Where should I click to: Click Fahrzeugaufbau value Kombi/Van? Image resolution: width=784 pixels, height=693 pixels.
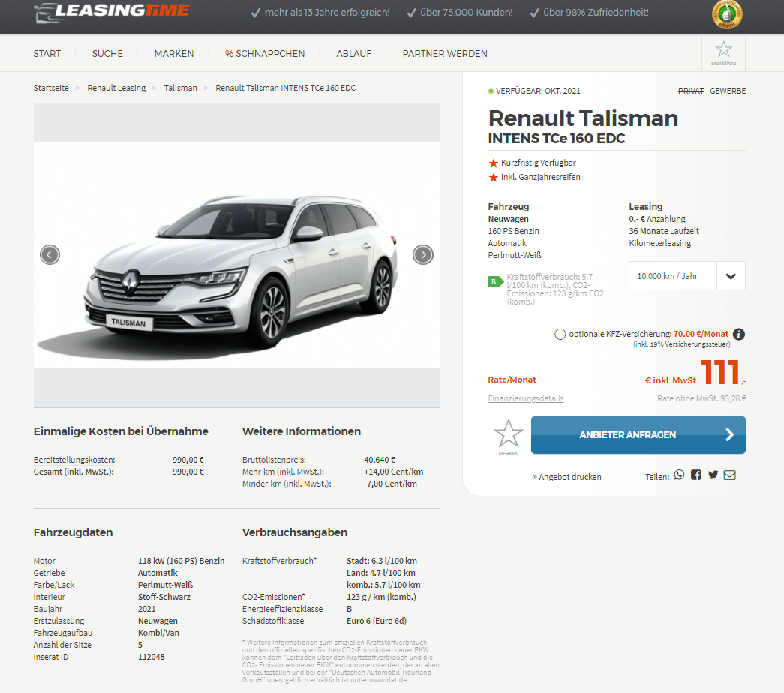tap(158, 633)
